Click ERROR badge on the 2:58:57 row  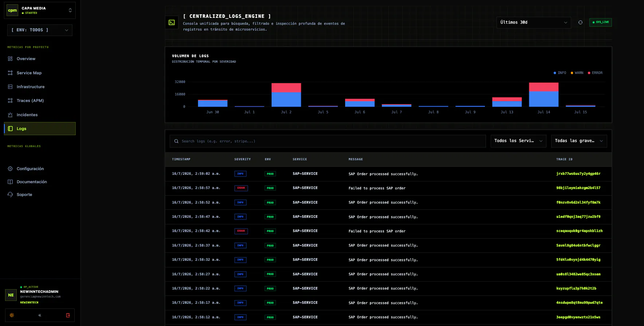point(241,188)
